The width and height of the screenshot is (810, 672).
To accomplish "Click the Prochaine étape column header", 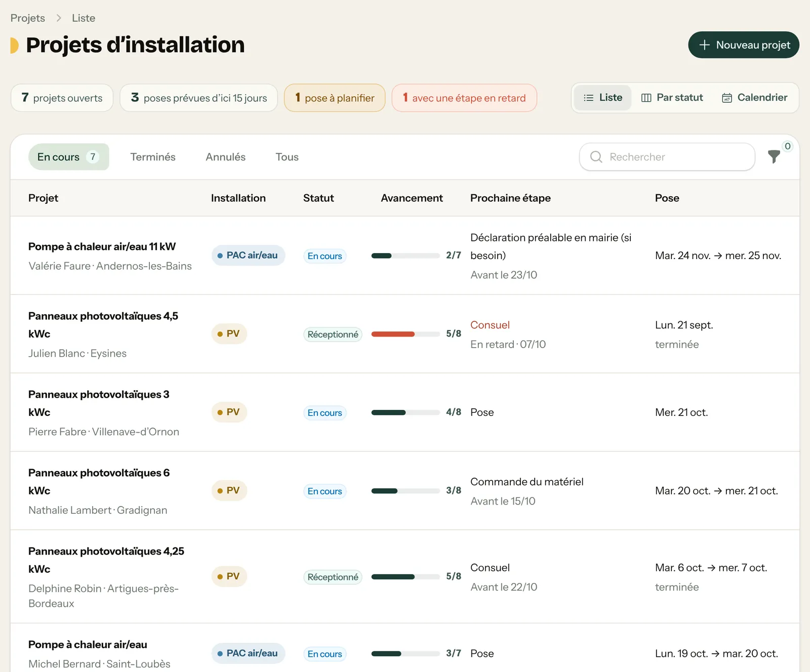I will point(510,198).
